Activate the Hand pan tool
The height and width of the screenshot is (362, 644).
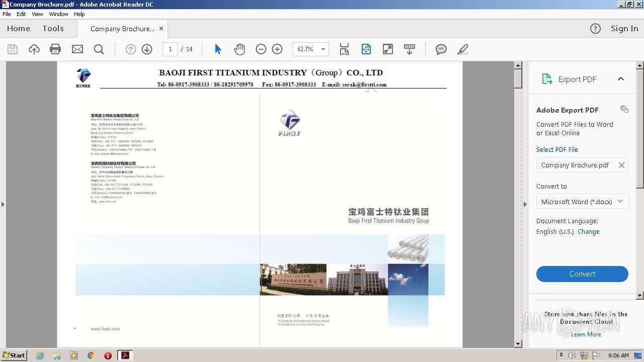(239, 49)
